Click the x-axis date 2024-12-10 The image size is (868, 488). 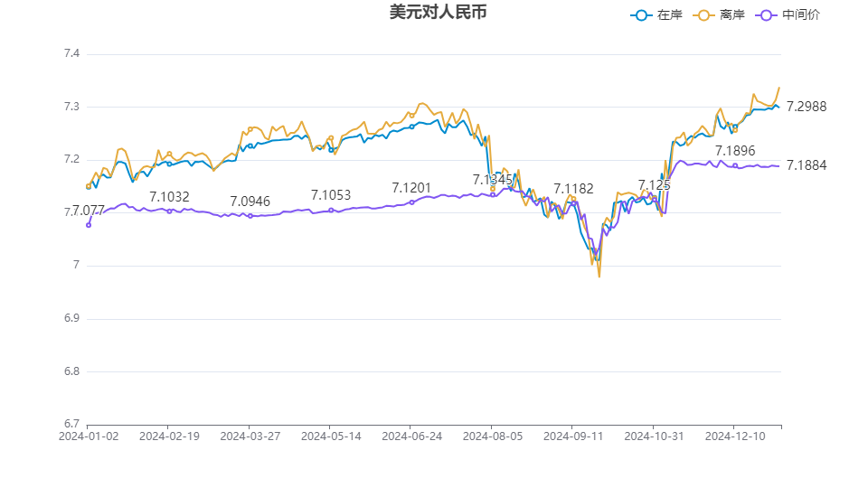pos(733,436)
